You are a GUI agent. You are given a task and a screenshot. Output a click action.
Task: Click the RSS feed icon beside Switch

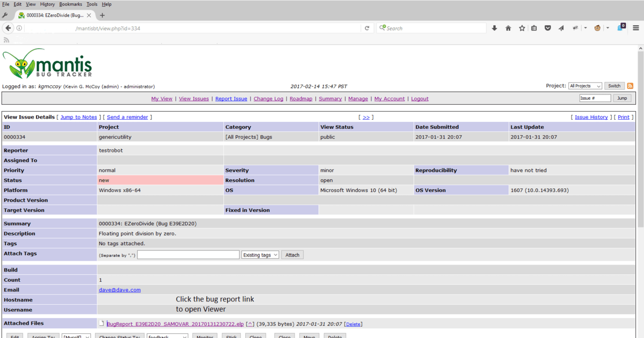pos(630,86)
